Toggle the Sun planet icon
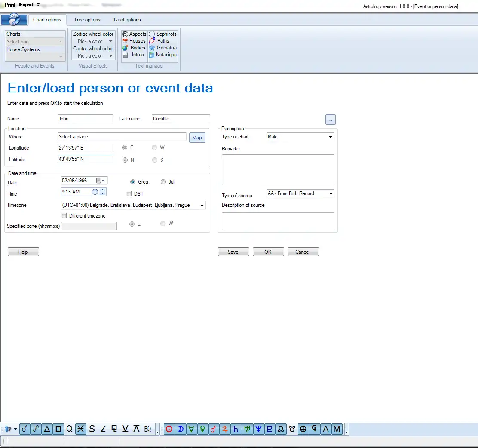 (x=169, y=429)
